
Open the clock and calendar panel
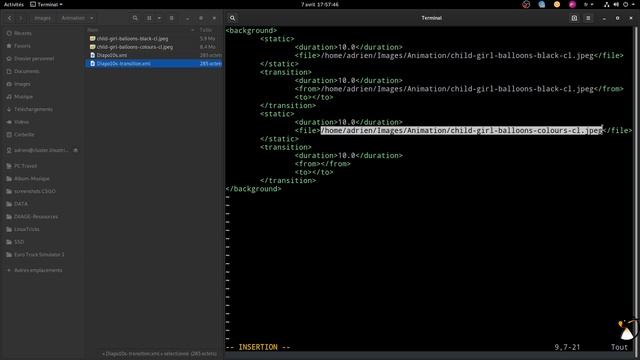tap(320, 4)
